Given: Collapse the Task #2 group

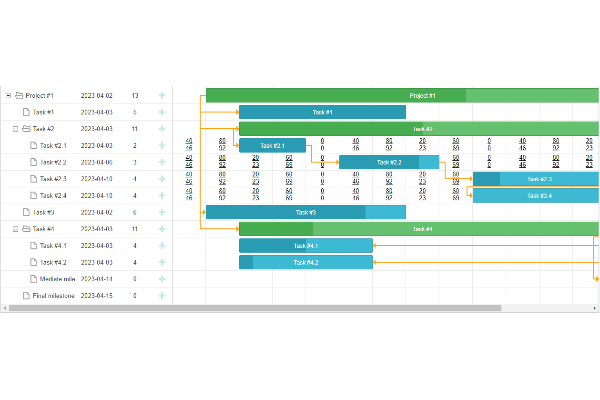Looking at the screenshot, I should point(16,129).
